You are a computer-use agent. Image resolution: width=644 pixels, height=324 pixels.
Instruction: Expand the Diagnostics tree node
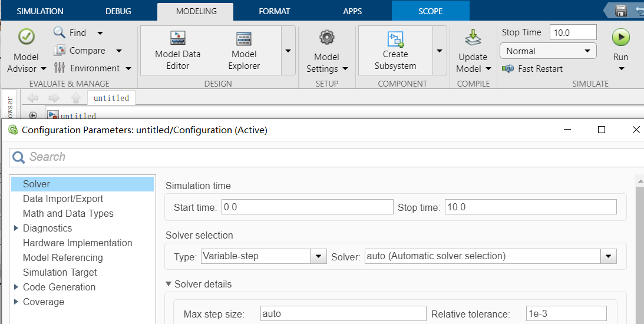coord(16,228)
